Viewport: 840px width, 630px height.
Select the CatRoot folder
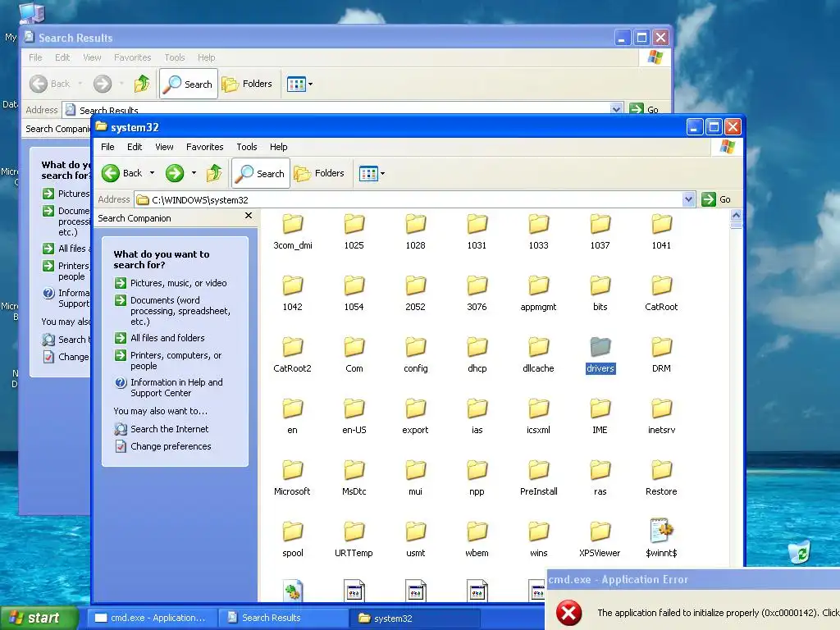662,294
